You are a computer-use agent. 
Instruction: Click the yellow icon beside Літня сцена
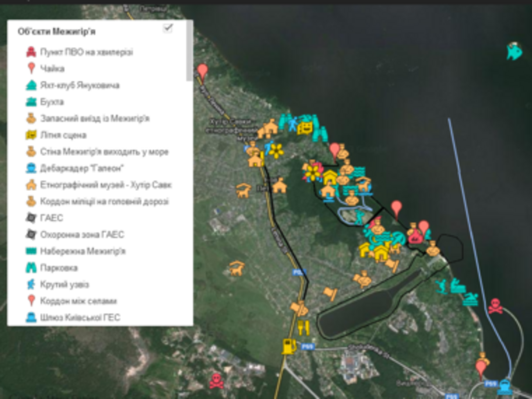tap(31, 135)
